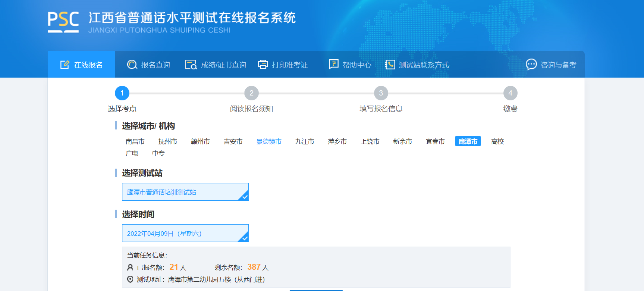The width and height of the screenshot is (644, 291).
Task: Click 选择测试站 heading
Action: 142,173
